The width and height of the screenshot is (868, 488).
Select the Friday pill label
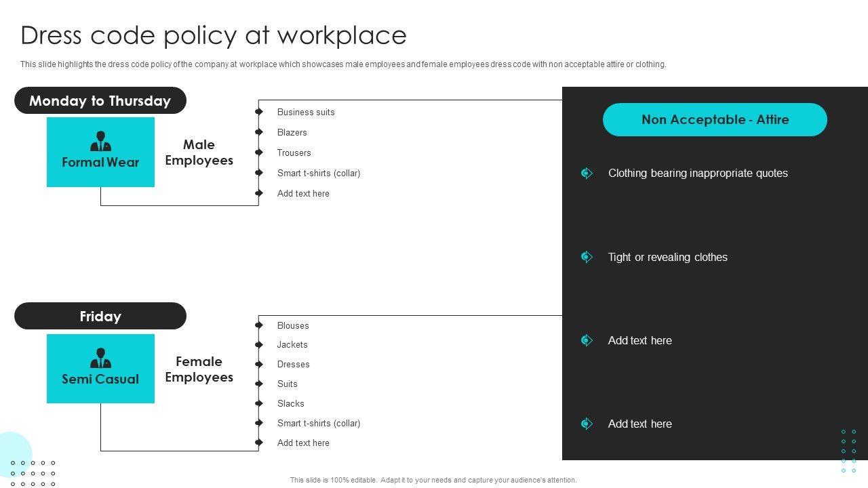click(x=100, y=316)
